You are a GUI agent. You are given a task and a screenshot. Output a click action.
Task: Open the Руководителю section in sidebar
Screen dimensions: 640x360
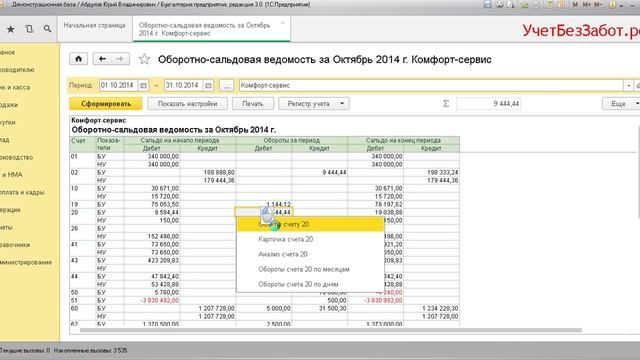(x=17, y=70)
